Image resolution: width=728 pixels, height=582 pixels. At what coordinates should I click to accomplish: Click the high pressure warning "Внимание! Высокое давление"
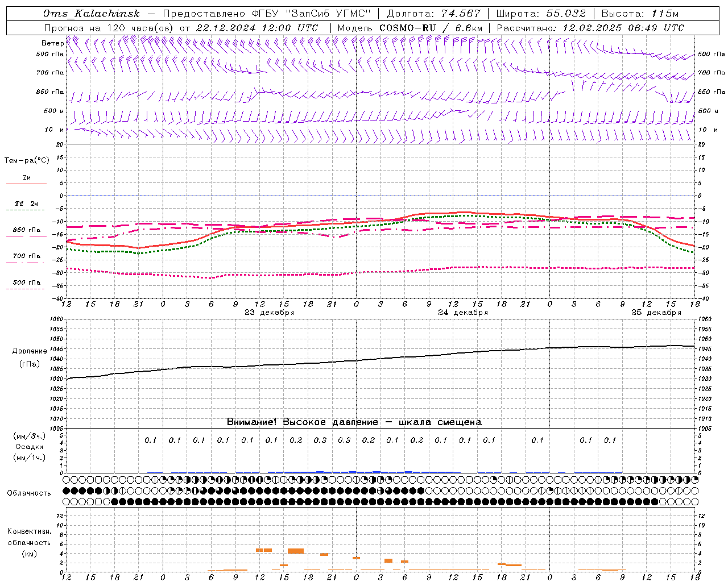302,422
